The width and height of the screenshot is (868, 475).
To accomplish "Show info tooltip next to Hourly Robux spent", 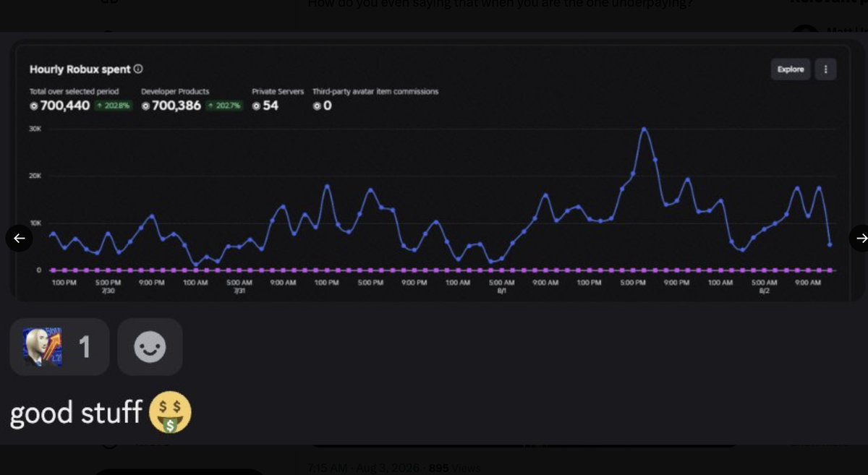I will click(x=138, y=69).
